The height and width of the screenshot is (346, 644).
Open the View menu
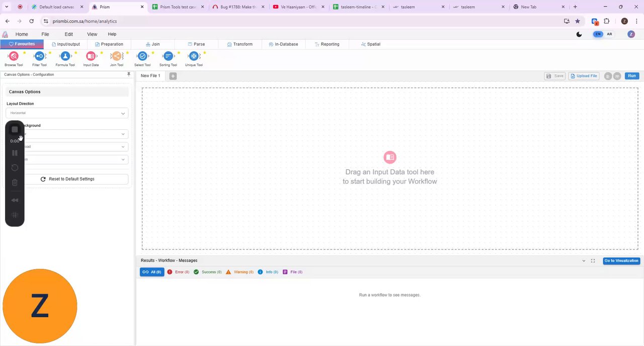tap(92, 34)
